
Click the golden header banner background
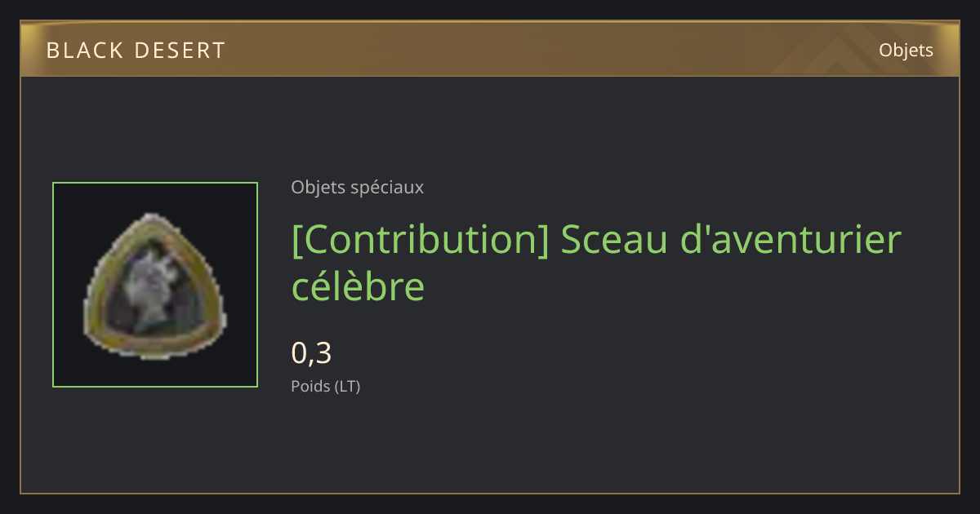point(490,50)
